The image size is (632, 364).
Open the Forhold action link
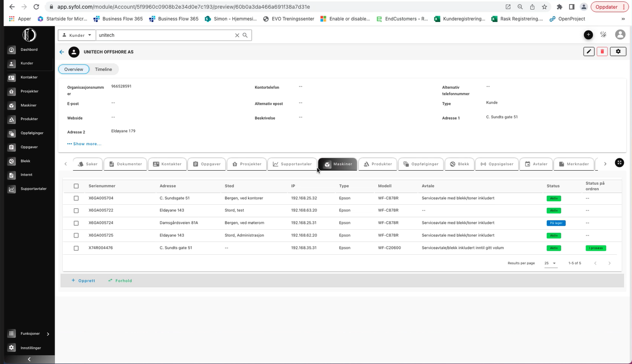(x=120, y=281)
